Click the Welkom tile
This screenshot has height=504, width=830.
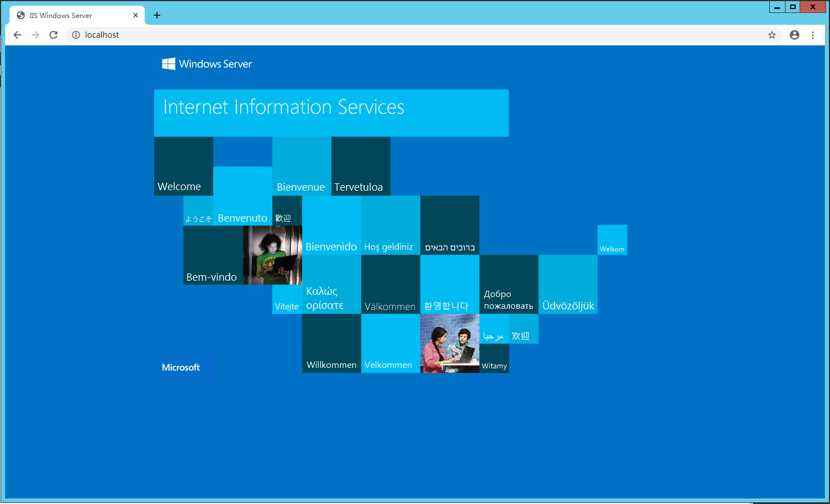tap(612, 240)
